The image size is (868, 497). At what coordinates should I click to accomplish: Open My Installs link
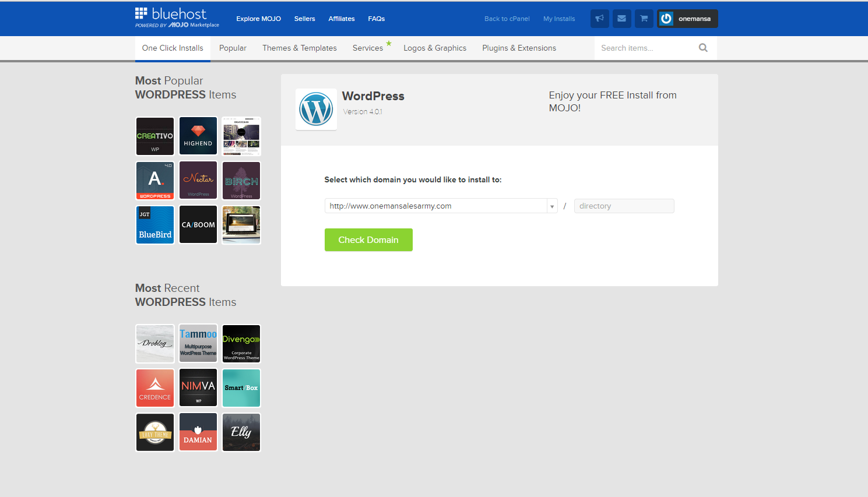point(559,19)
